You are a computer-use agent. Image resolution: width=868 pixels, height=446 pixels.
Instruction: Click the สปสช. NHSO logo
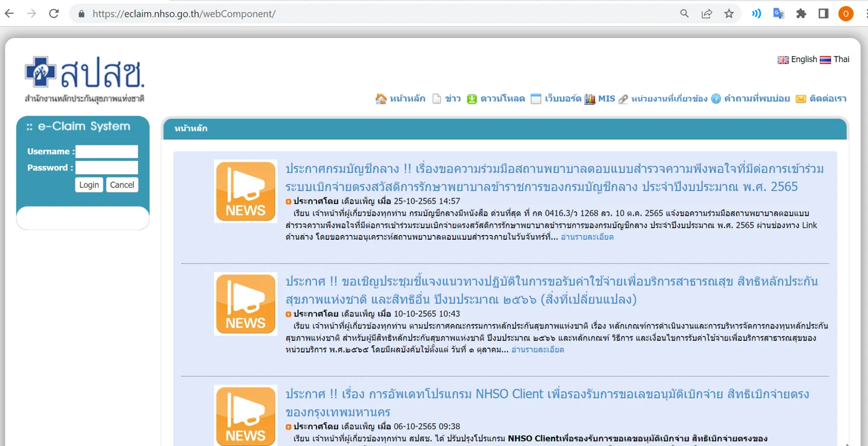pyautogui.click(x=84, y=79)
